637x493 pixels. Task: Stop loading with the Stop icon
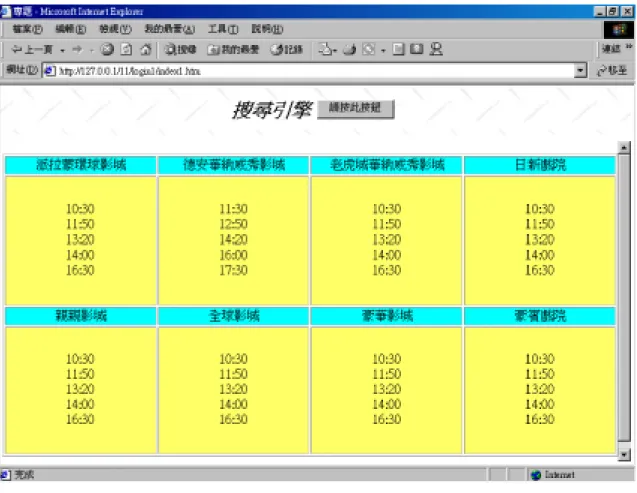(x=107, y=50)
